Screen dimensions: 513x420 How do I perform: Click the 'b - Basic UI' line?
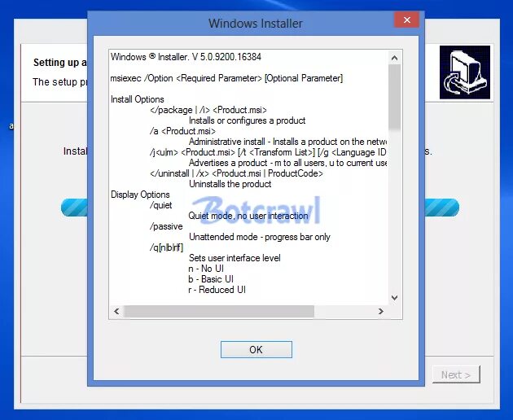click(x=211, y=279)
